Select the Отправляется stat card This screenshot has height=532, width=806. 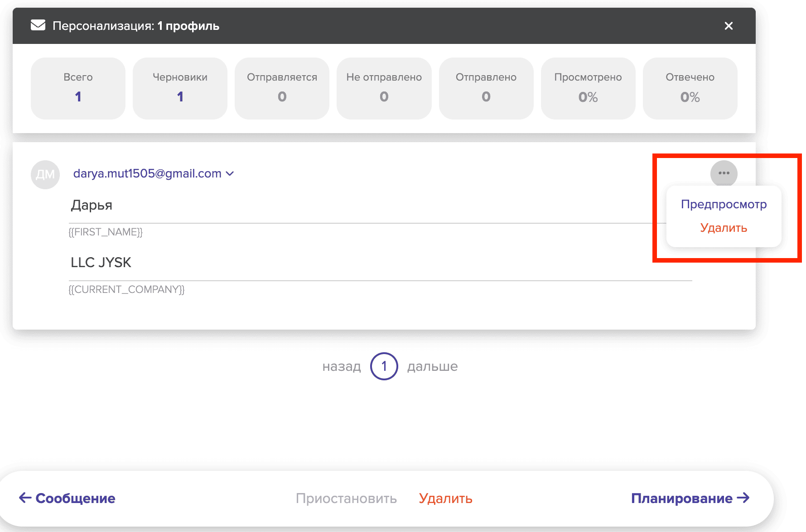coord(282,88)
